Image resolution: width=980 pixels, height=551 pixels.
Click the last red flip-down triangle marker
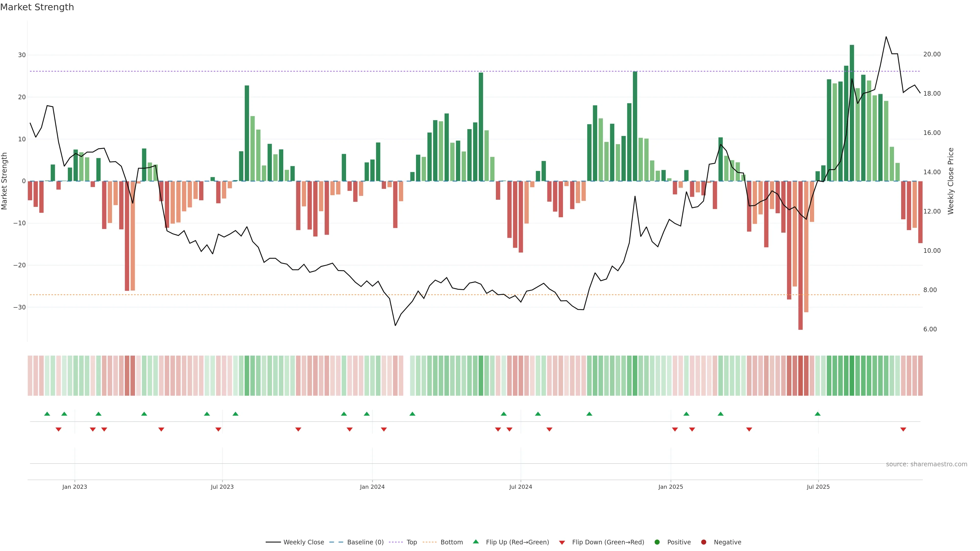tap(903, 429)
